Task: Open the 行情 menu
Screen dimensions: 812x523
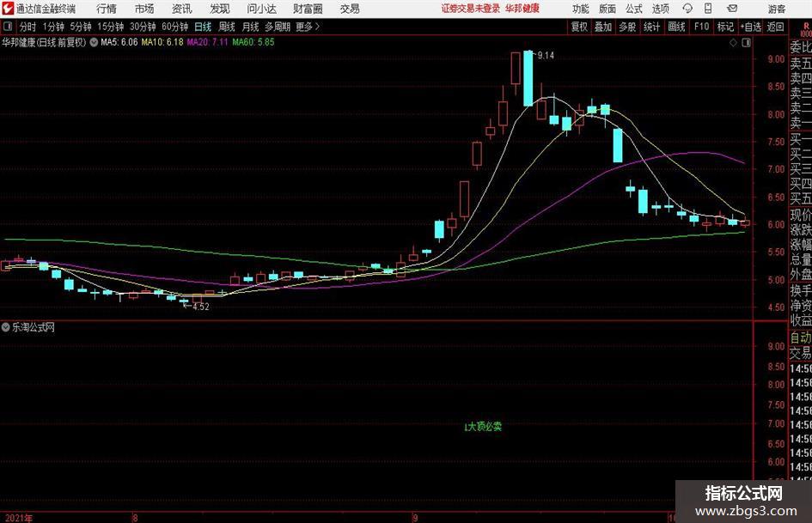Action: point(107,9)
